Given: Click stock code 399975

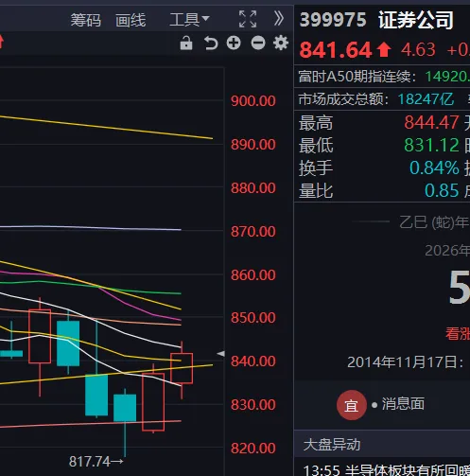Looking at the screenshot, I should [333, 20].
